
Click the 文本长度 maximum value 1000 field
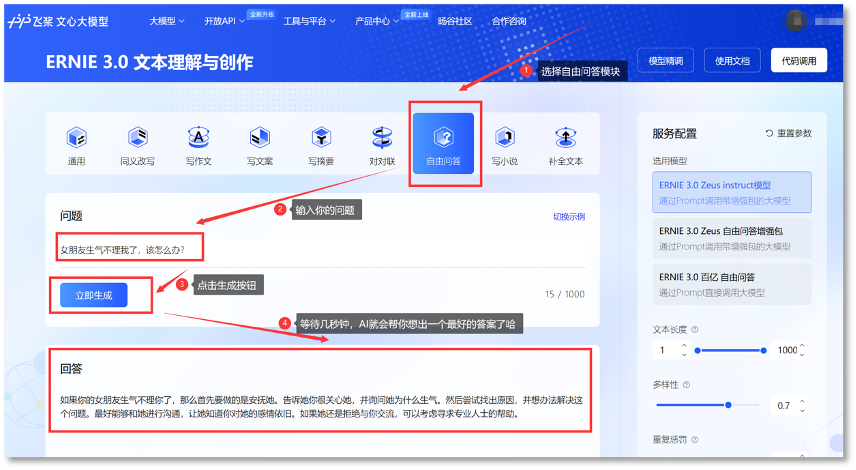click(787, 350)
